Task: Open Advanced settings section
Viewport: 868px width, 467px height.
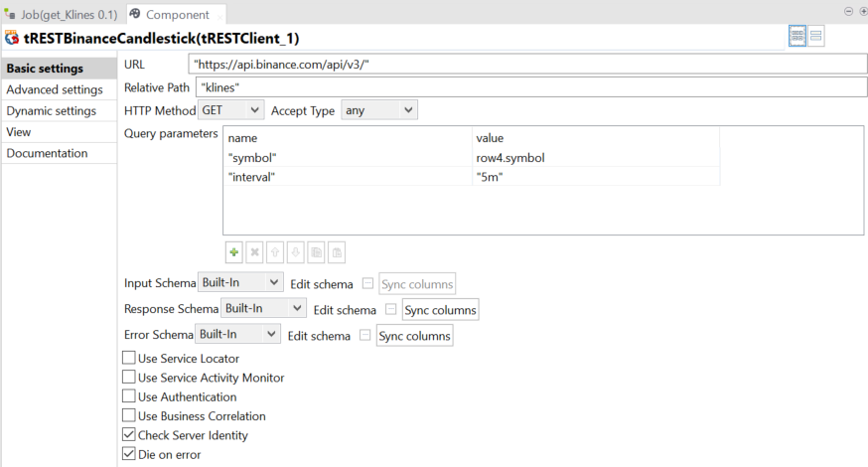Action: (x=59, y=89)
